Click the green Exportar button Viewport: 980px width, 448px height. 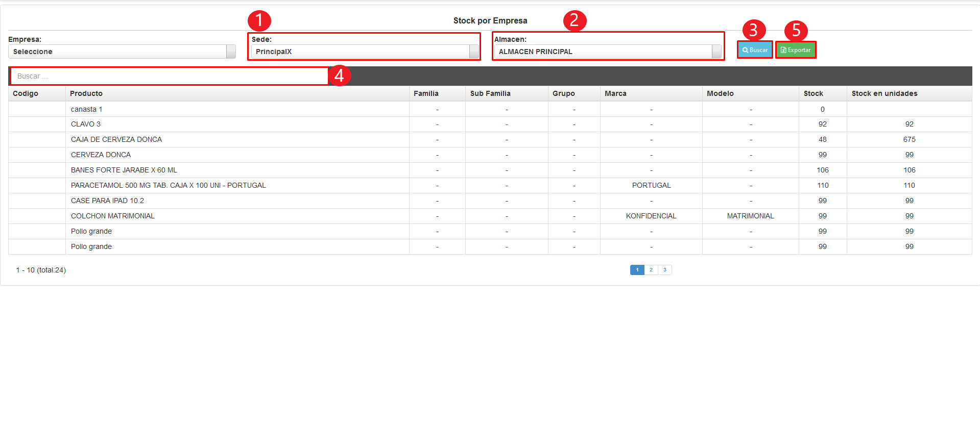point(796,50)
